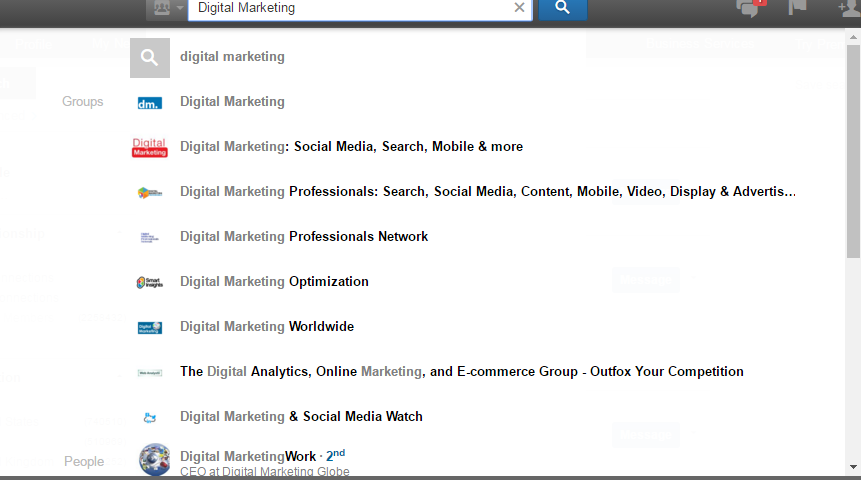Click the red Digital Marketing group logo
Screen dimensions: 861x480
(150, 148)
